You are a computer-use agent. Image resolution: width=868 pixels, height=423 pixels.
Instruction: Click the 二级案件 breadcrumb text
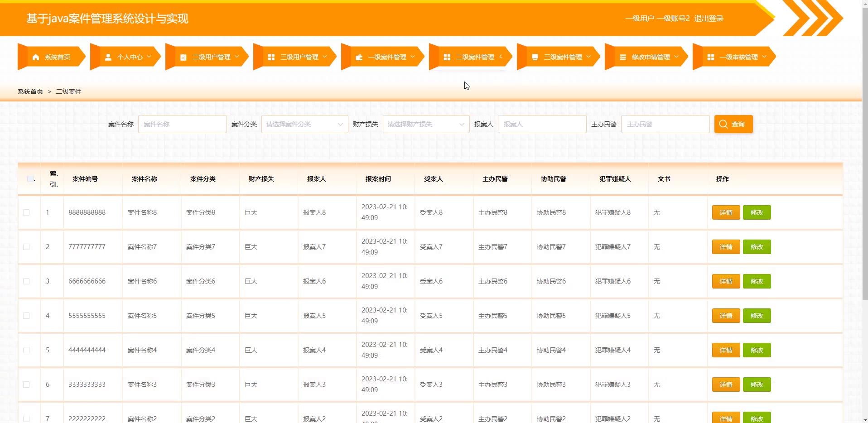tap(69, 91)
